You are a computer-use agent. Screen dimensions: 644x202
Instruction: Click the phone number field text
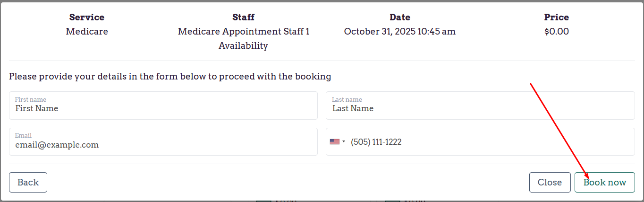(x=376, y=141)
